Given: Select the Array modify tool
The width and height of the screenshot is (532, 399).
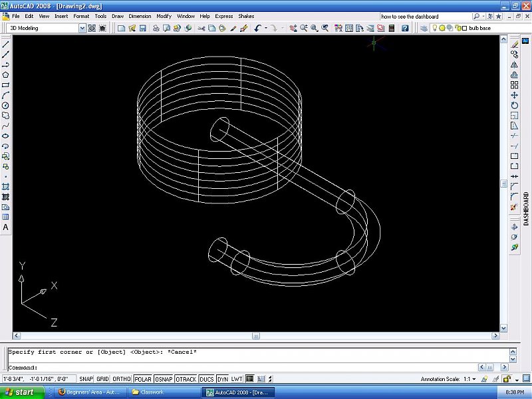Looking at the screenshot, I should (x=514, y=85).
